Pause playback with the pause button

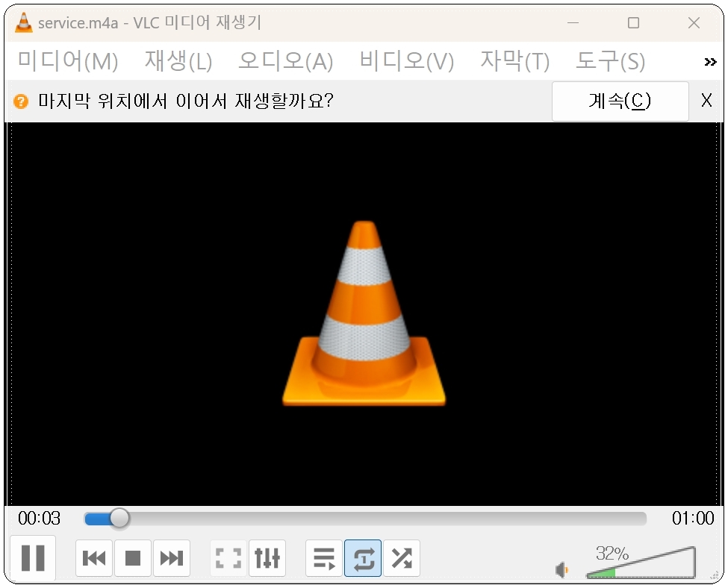pyautogui.click(x=33, y=557)
